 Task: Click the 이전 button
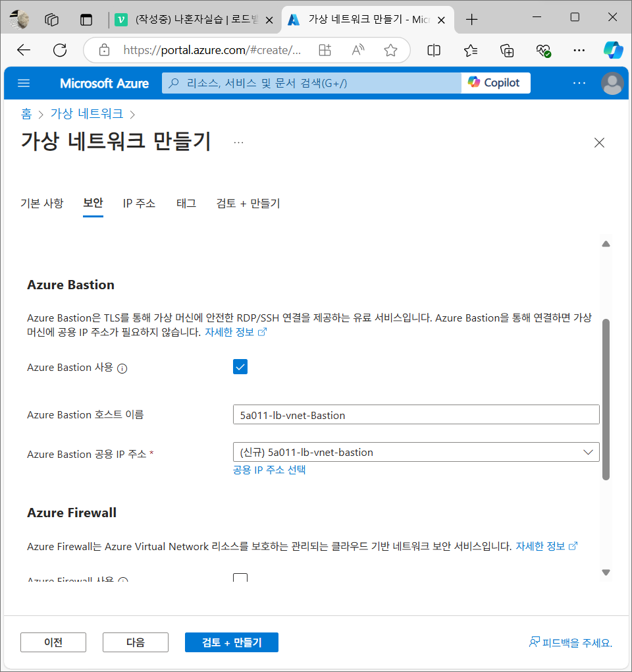coord(53,642)
